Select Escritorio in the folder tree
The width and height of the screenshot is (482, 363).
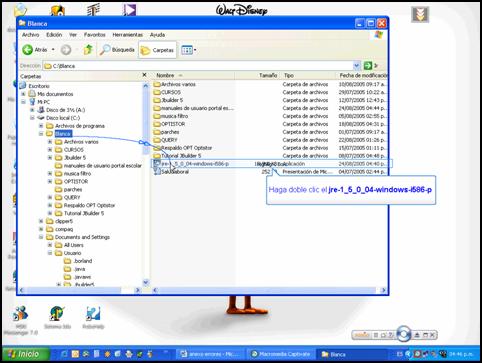tap(39, 86)
